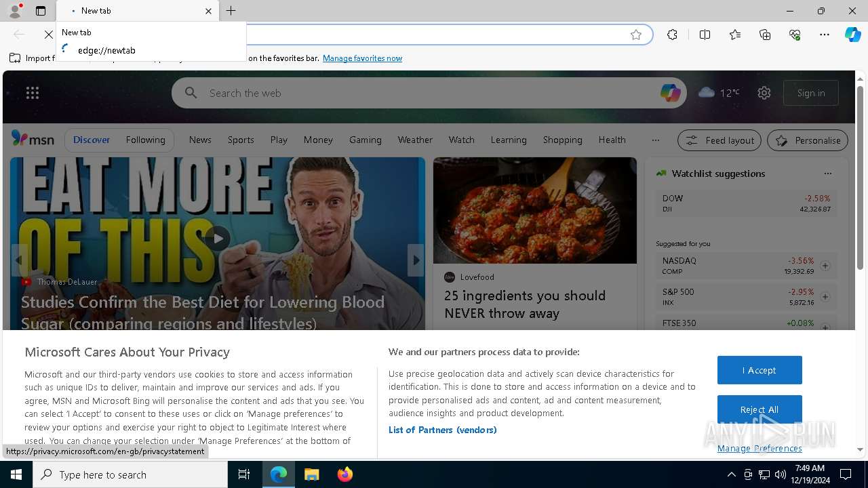The image size is (868, 488).
Task: Open the volume control icon
Action: click(780, 474)
